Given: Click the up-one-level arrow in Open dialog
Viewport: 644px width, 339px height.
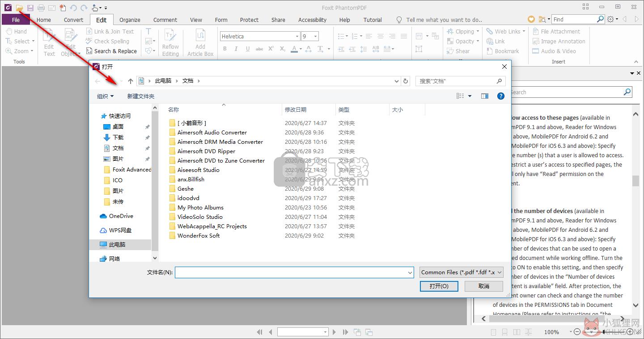Looking at the screenshot, I should click(130, 81).
